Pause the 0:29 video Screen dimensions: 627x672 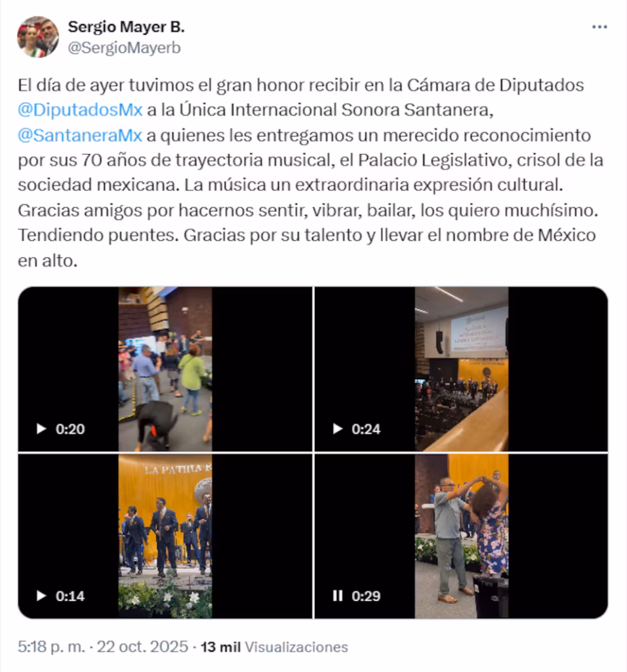point(338,596)
